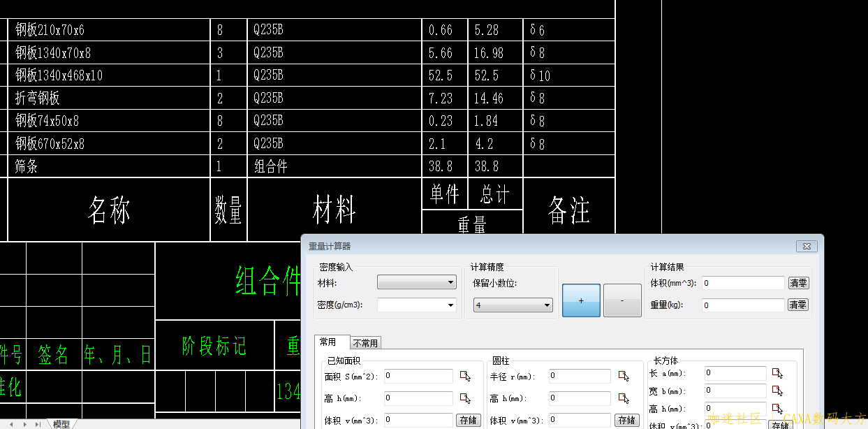Image resolution: width=868 pixels, height=429 pixels.
Task: Click the 半径 r(mm) input field
Action: 580,376
